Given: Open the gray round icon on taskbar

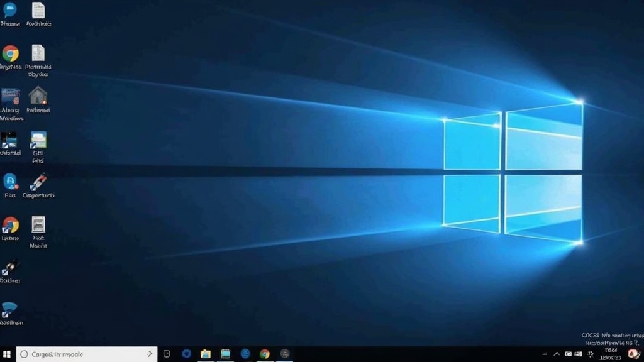Looking at the screenshot, I should pyautogui.click(x=285, y=354).
